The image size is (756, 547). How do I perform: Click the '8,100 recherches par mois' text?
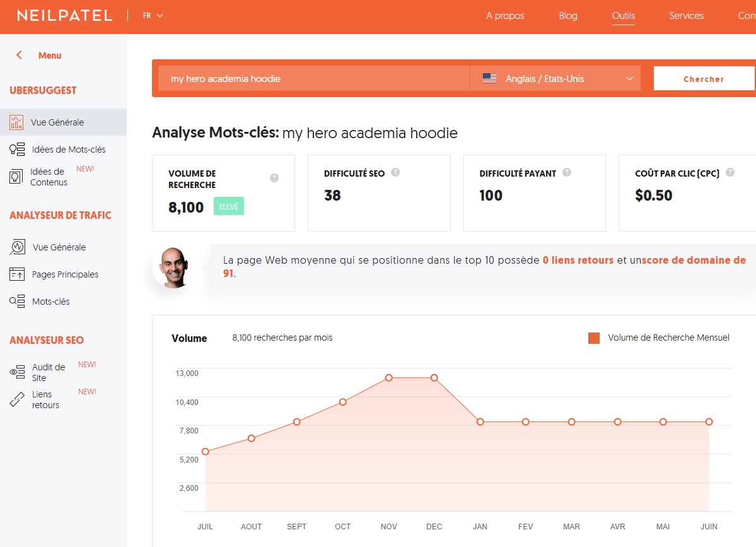[282, 338]
